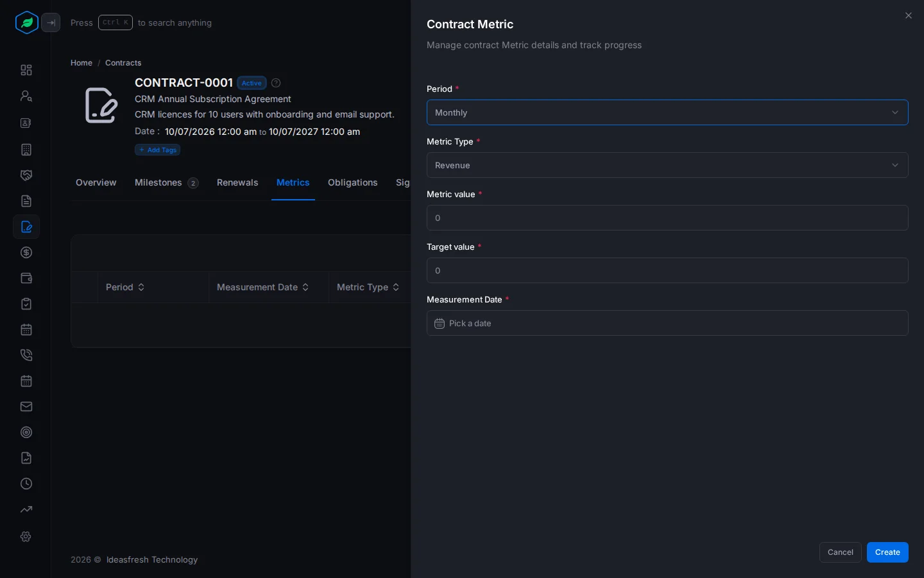This screenshot has height=578, width=924.
Task: Select the highlighted contracts sidebar icon
Action: pyautogui.click(x=26, y=227)
